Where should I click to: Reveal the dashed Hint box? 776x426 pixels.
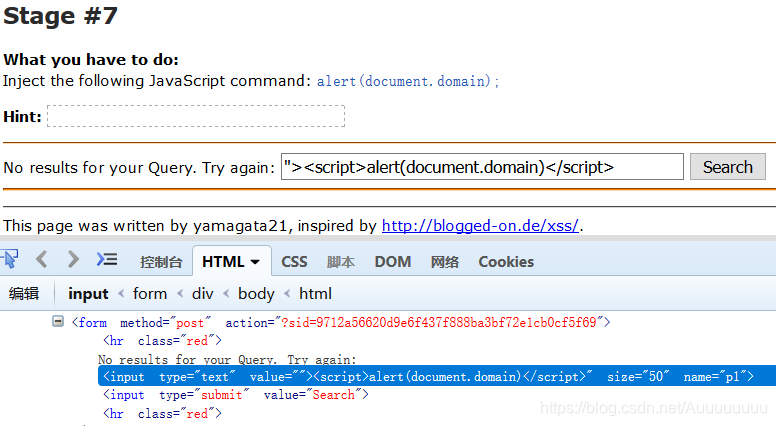196,116
